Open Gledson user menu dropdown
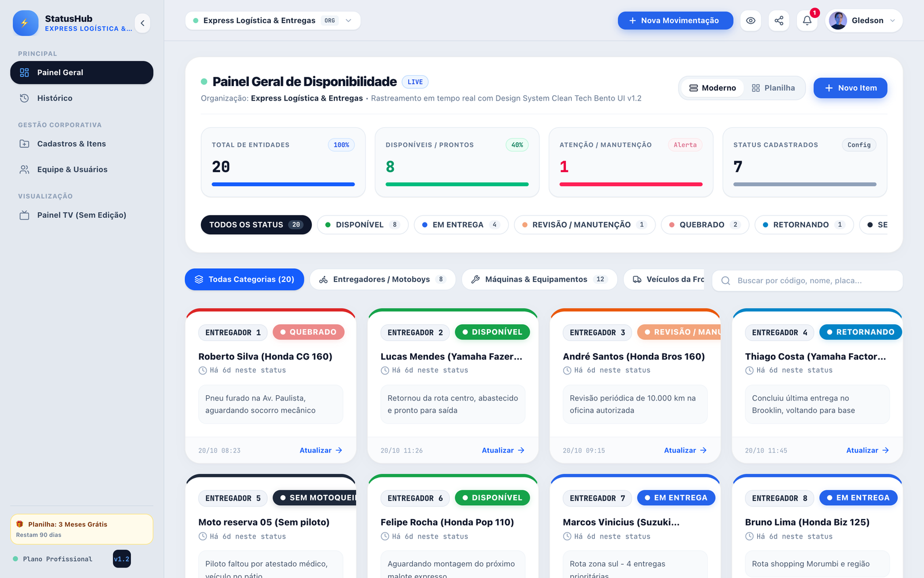 [x=864, y=20]
